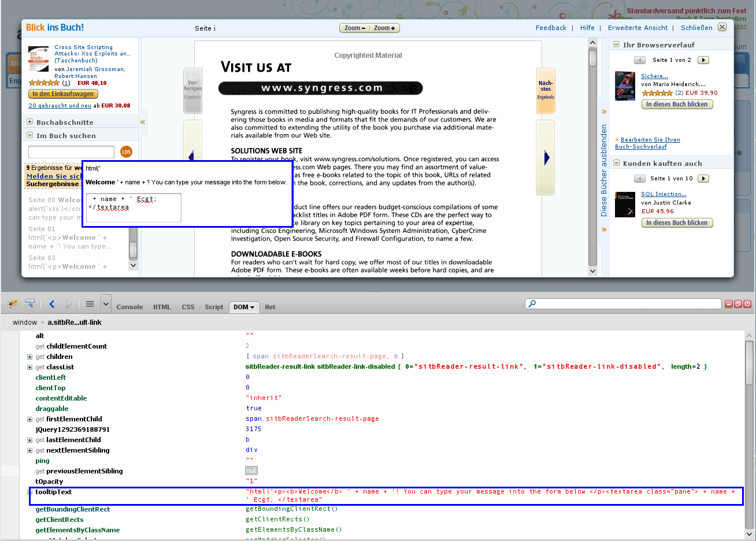Switch to the Console tab
The width and height of the screenshot is (756, 541).
129,307
